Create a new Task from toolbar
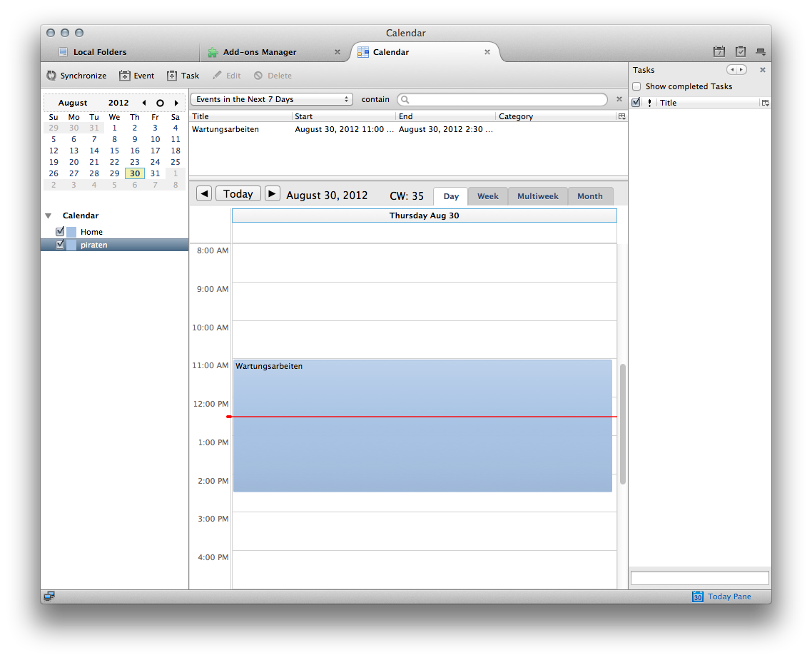This screenshot has height=660, width=812. click(x=172, y=76)
